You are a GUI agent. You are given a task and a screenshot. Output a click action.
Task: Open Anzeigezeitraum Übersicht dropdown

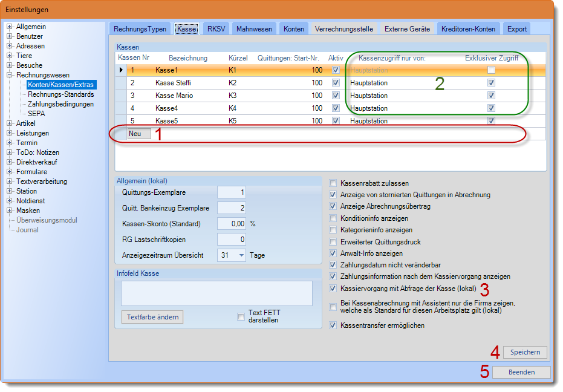[242, 255]
